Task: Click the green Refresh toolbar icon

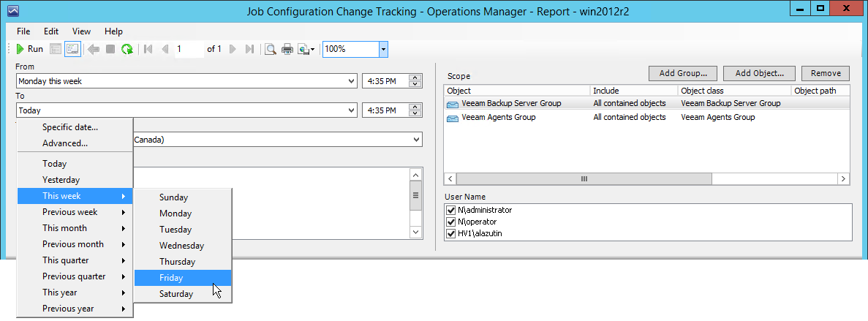Action: [127, 49]
